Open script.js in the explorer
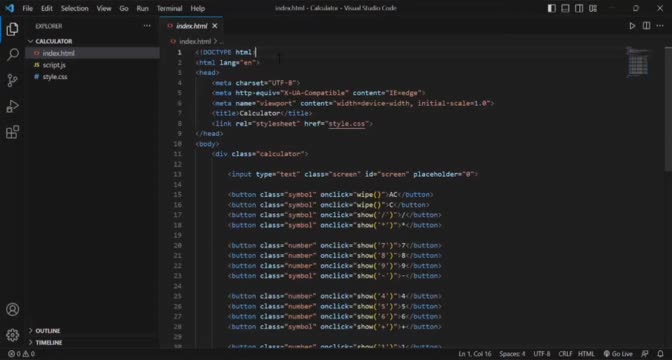This screenshot has height=360, width=672. click(x=54, y=65)
